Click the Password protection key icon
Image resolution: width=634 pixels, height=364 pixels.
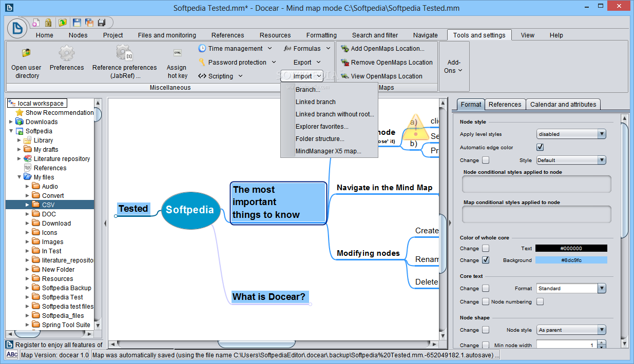tap(202, 62)
